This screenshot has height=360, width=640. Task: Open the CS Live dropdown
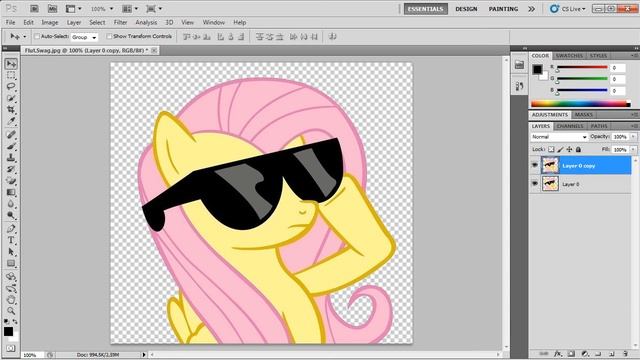click(568, 9)
